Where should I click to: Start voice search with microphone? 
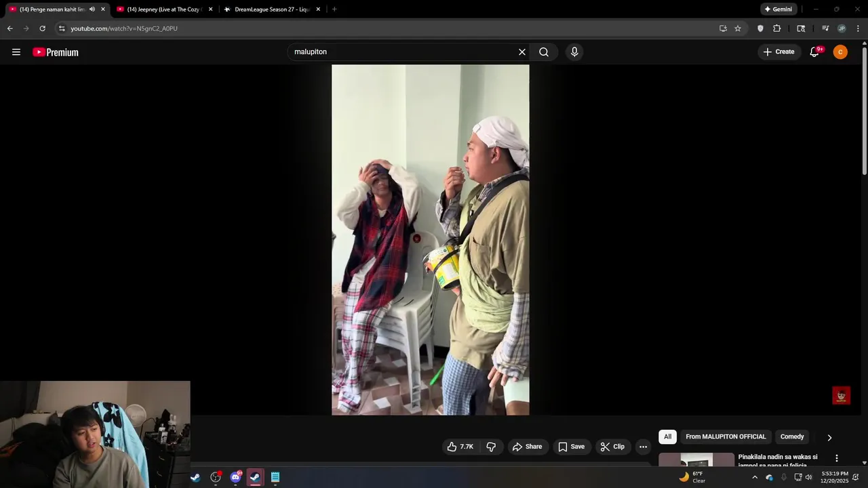coord(574,52)
